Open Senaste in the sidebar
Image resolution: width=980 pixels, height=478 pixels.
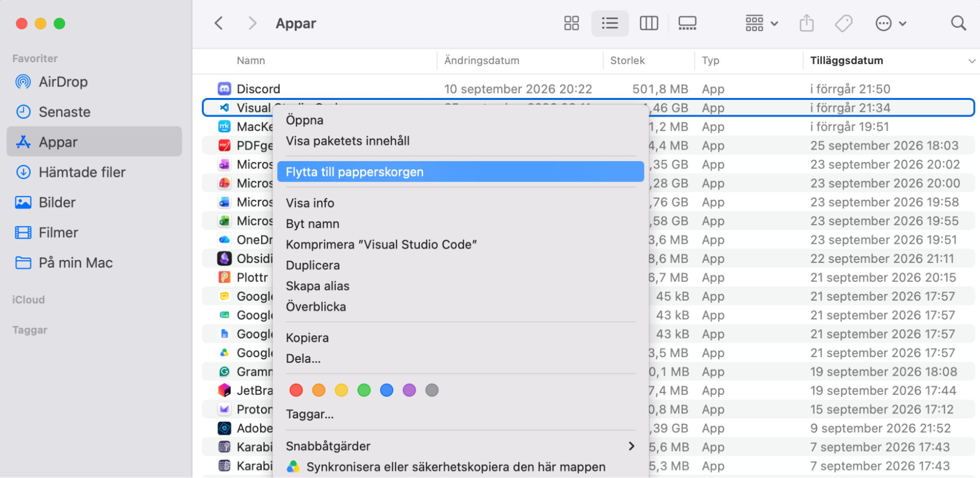[94, 112]
